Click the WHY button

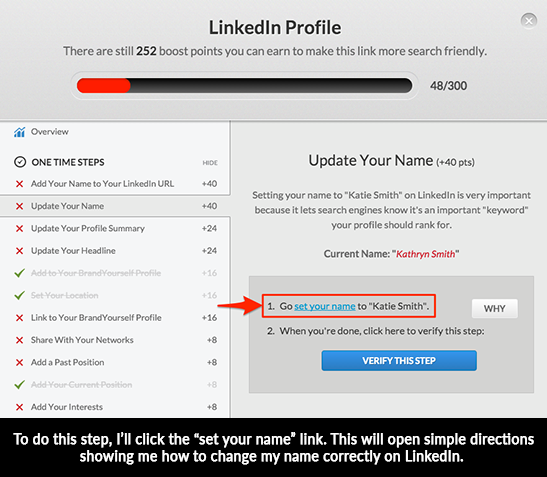tap(495, 308)
